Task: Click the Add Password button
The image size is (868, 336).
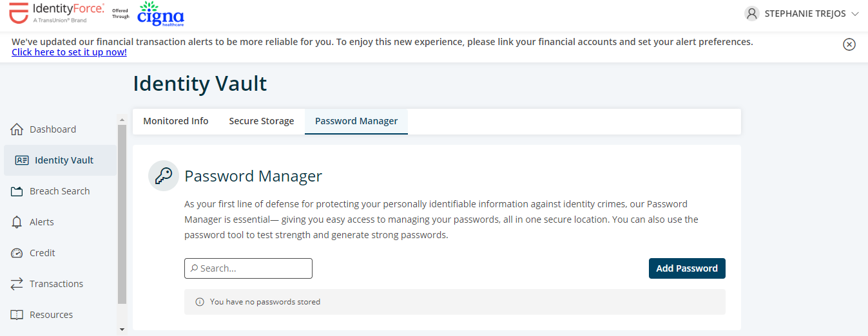Action: [x=687, y=268]
